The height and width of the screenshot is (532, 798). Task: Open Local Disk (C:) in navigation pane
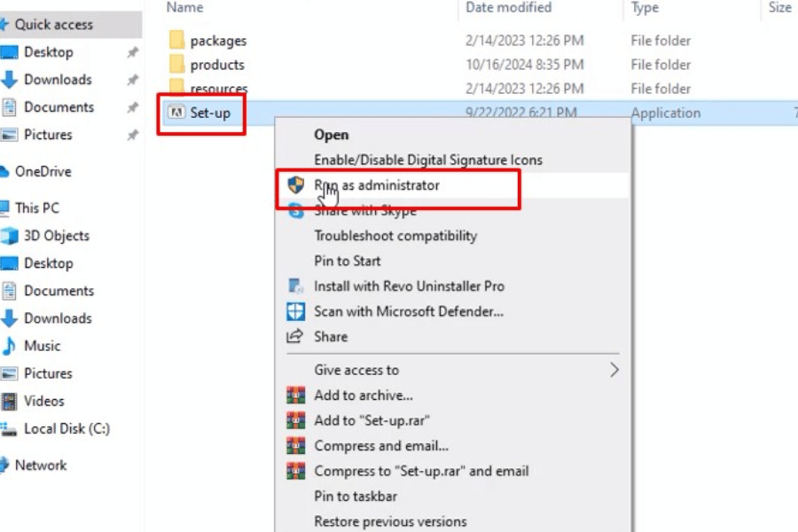66,429
